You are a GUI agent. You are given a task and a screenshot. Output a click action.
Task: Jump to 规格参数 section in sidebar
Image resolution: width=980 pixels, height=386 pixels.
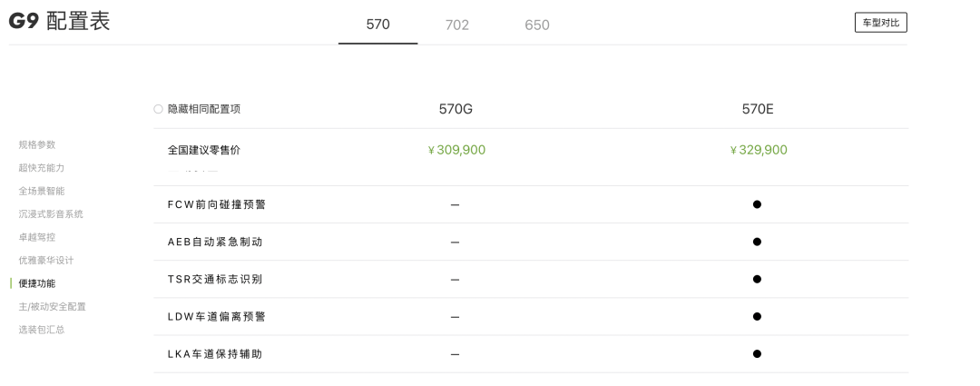[37, 144]
